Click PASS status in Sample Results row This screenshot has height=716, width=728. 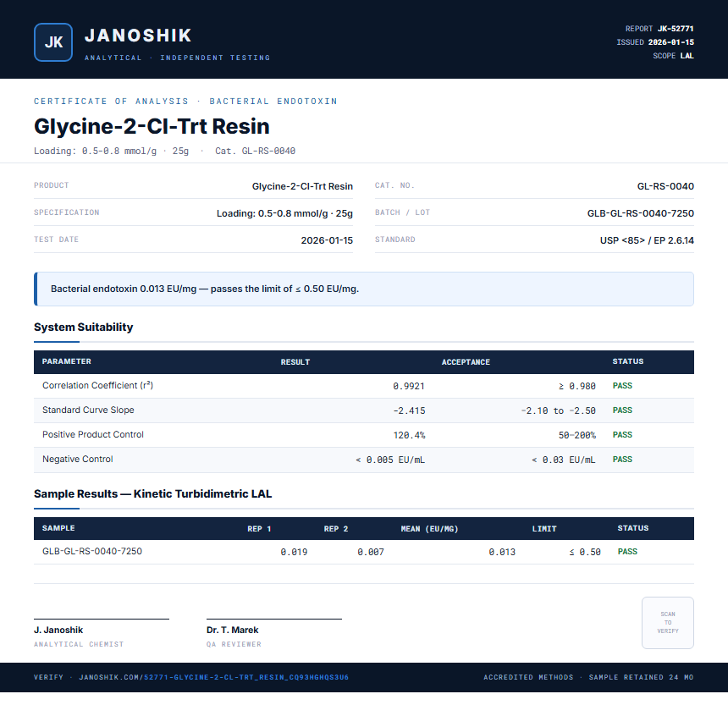coord(627,552)
